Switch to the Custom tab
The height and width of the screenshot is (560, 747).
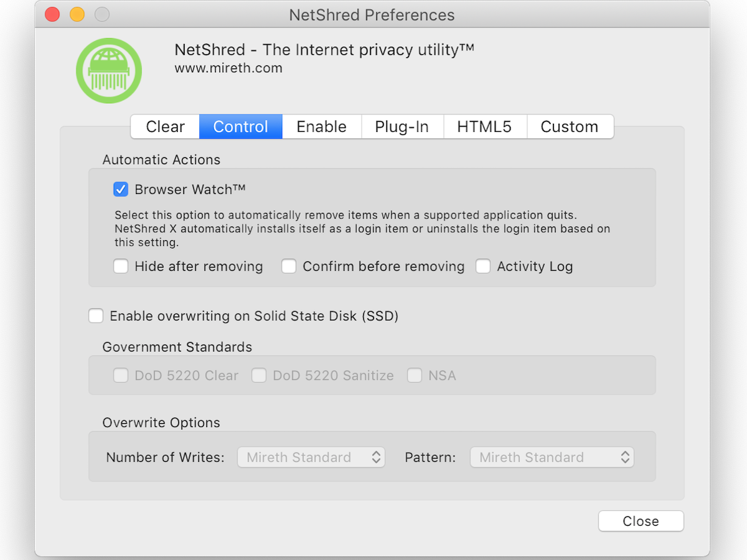[x=569, y=127]
